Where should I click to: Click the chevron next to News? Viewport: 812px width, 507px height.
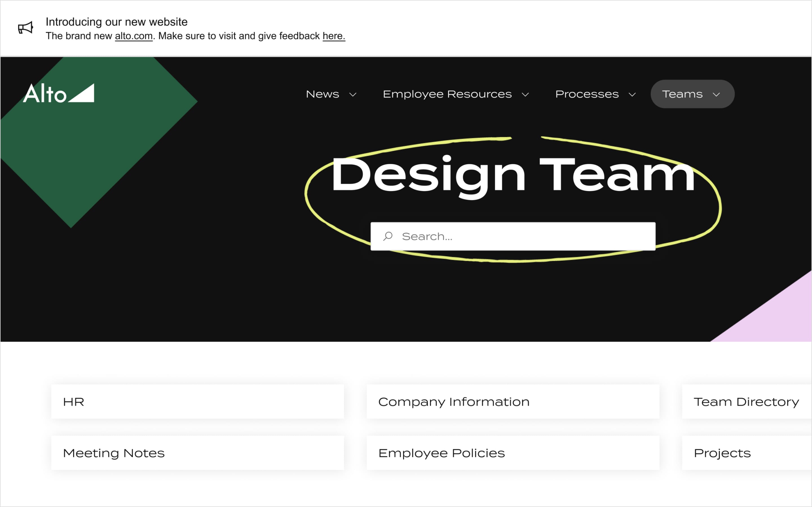[x=353, y=95]
